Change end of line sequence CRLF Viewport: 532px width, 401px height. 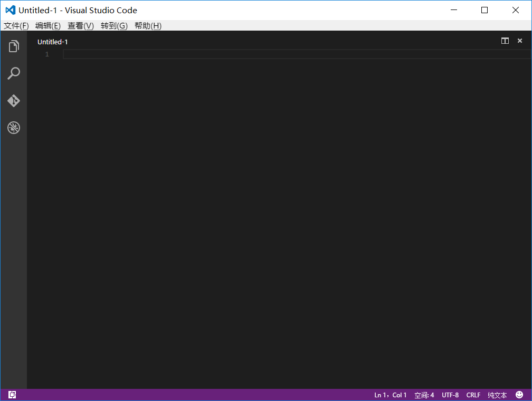tap(473, 395)
